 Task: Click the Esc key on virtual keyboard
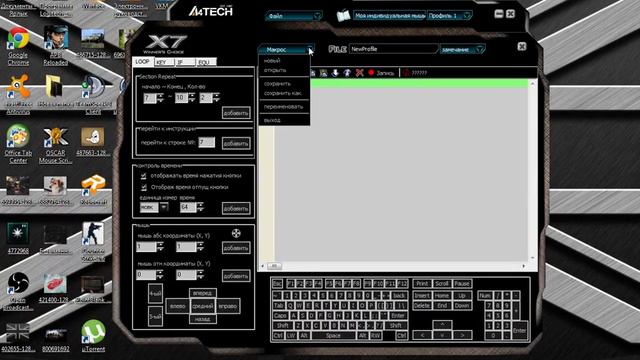(277, 284)
